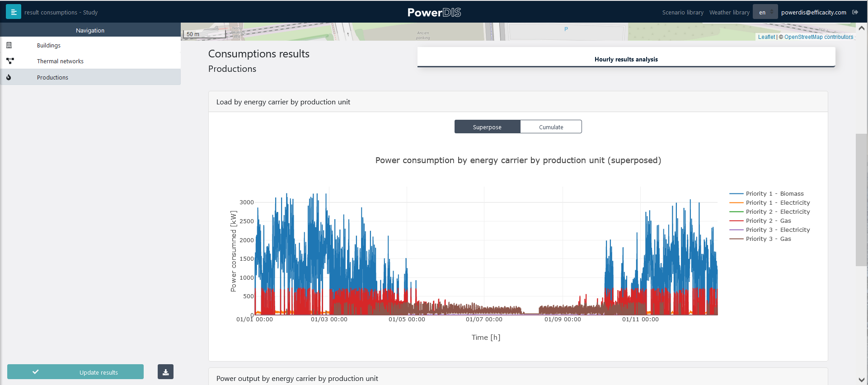868x385 pixels.
Task: Click the 'result consumptions - Study' title
Action: coord(61,12)
